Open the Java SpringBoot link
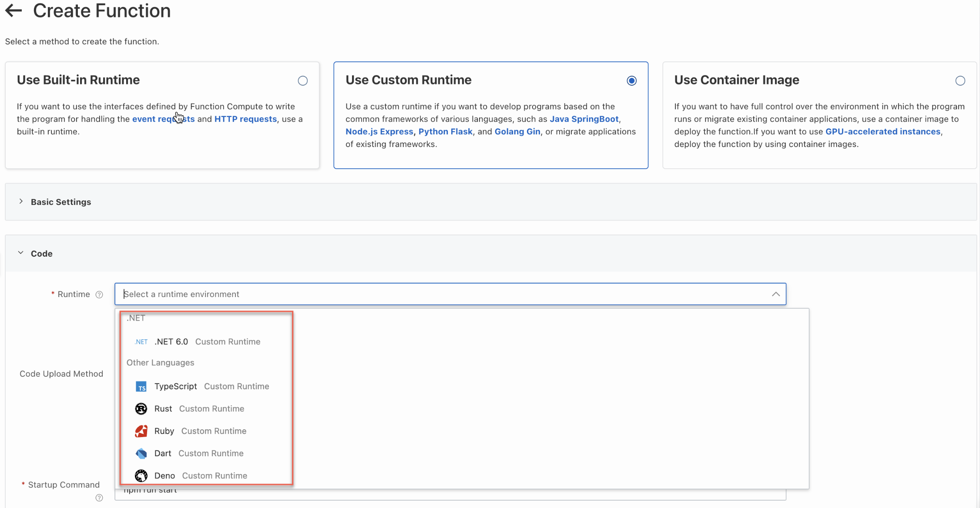 point(584,119)
